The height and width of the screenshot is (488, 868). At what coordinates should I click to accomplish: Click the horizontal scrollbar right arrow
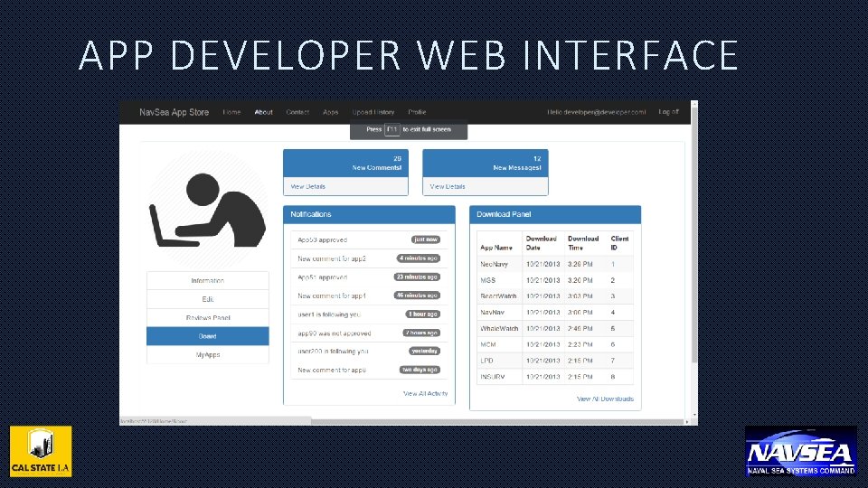687,422
